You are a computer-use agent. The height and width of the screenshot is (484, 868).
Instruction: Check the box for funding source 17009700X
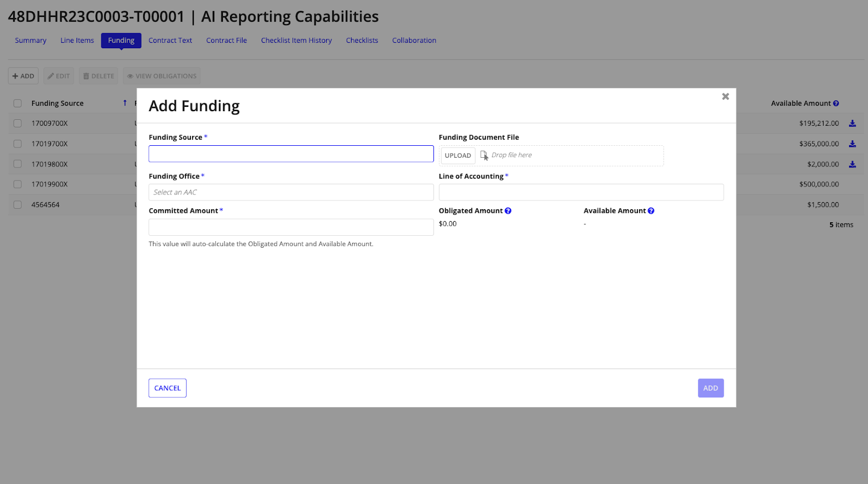pyautogui.click(x=17, y=124)
